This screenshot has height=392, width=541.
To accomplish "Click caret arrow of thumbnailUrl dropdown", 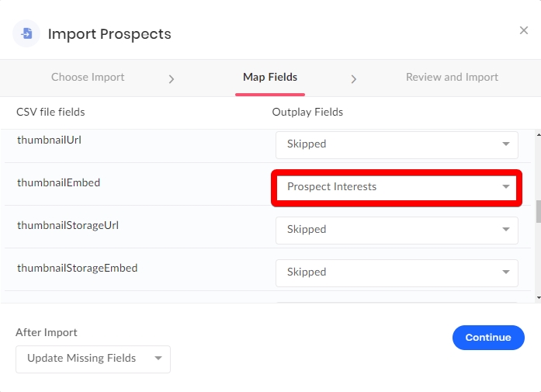I will pyautogui.click(x=505, y=144).
